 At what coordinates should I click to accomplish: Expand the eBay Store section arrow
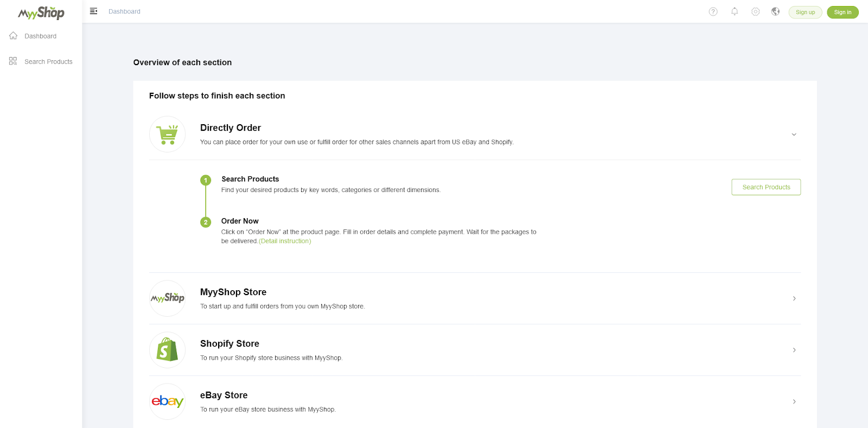pyautogui.click(x=794, y=401)
